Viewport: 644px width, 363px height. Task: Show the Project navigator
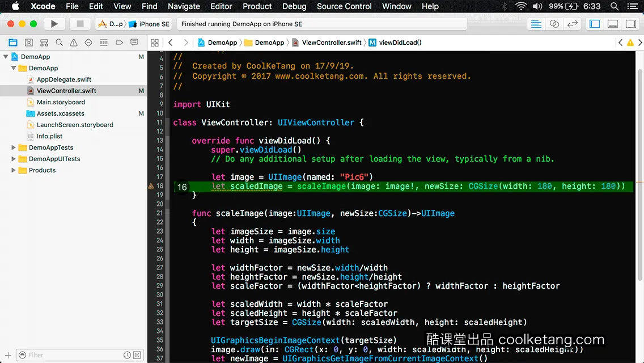click(x=13, y=43)
